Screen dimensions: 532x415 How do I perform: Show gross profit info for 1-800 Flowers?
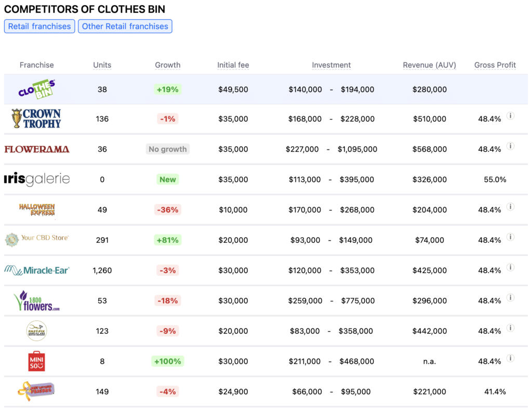click(x=510, y=297)
